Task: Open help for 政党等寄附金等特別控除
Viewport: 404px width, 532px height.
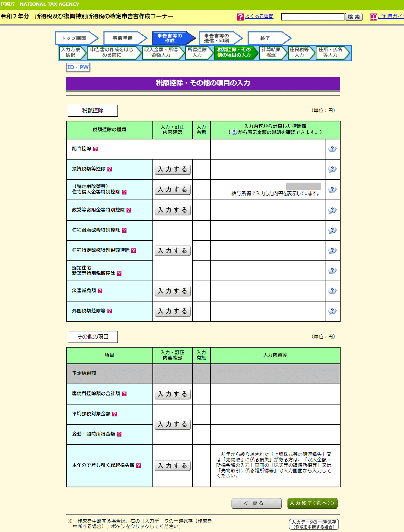Action: 129,210
